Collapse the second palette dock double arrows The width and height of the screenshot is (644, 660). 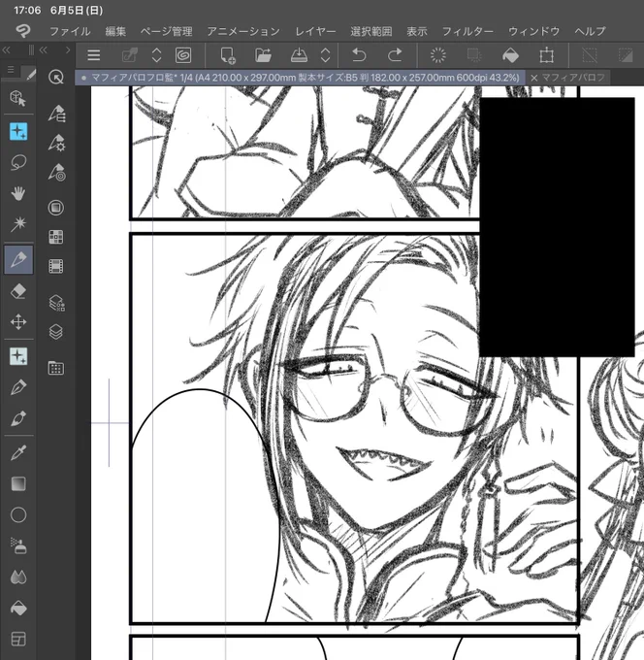click(x=43, y=50)
